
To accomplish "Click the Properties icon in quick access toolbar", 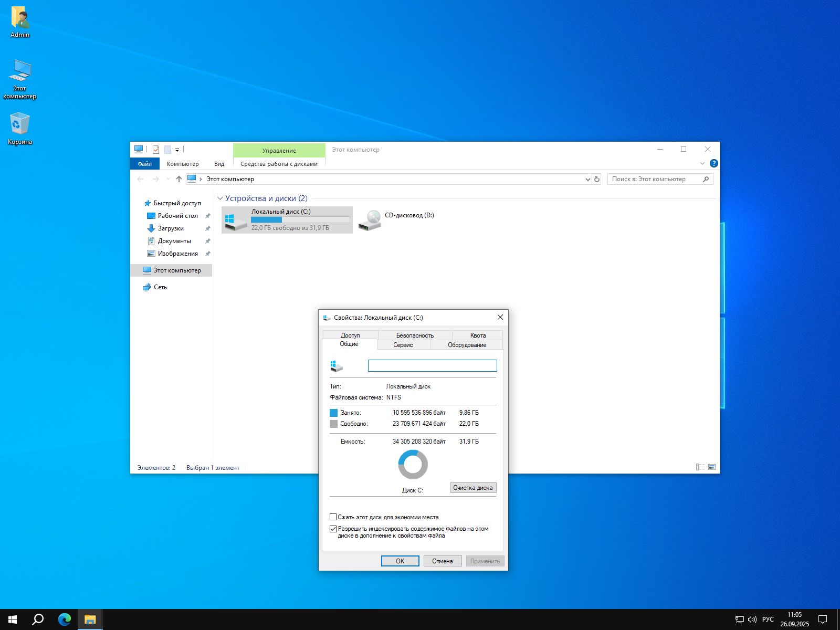I will click(x=156, y=150).
